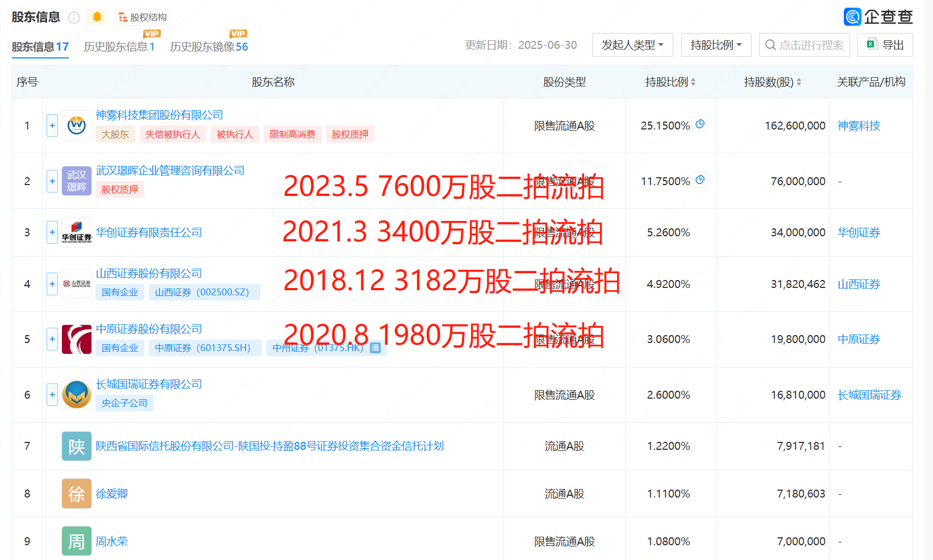Screen dimensions: 933x560
Task: Click 中原证券 (601375.SH) stock tag
Action: point(205,348)
